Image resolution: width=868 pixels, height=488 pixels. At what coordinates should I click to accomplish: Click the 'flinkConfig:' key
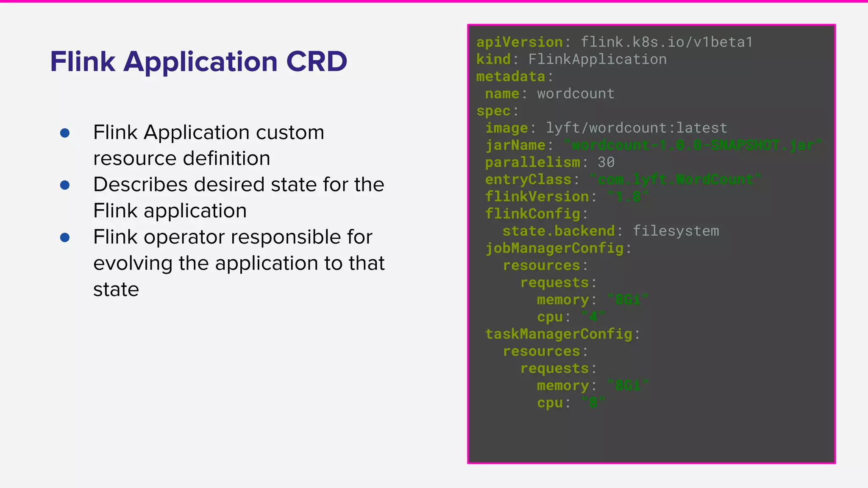pyautogui.click(x=537, y=214)
